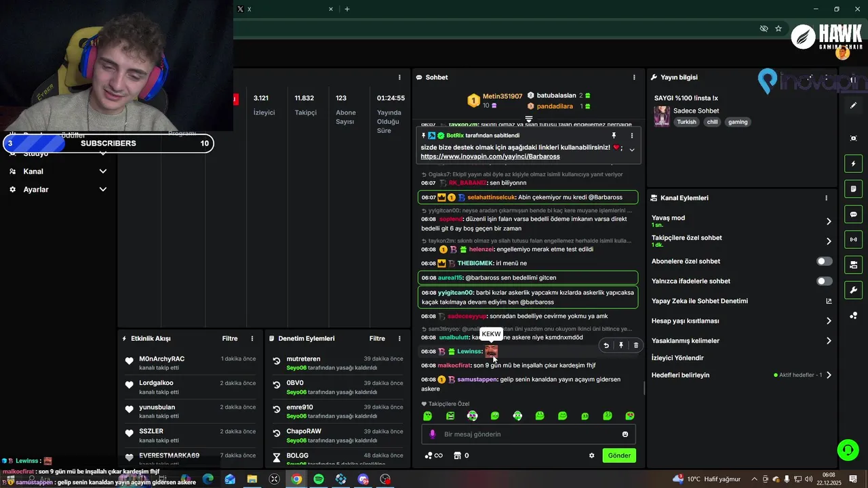Click the chat scrollbar thumb
868x488 pixels.
click(x=644, y=389)
